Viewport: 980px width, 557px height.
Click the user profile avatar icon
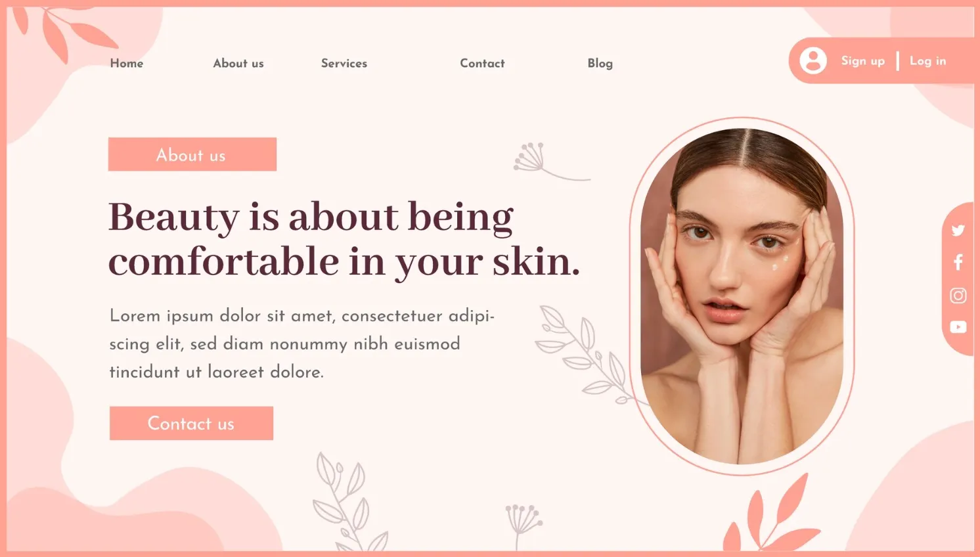(813, 60)
